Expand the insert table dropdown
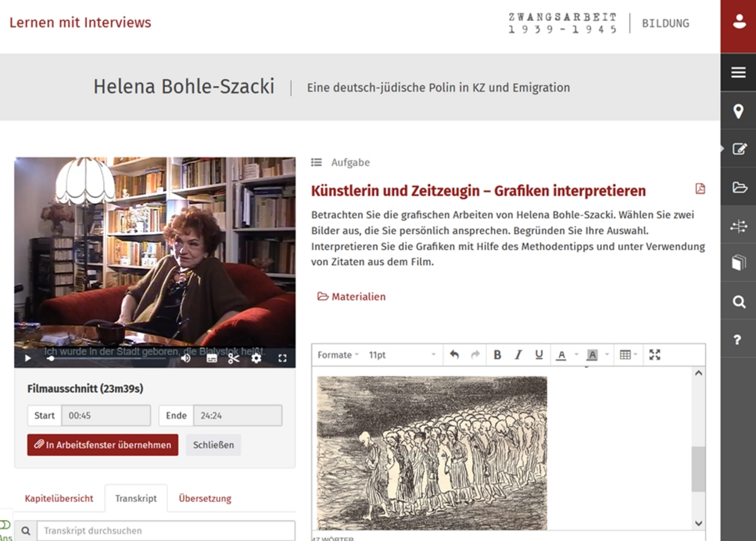The image size is (756, 541). tap(628, 355)
